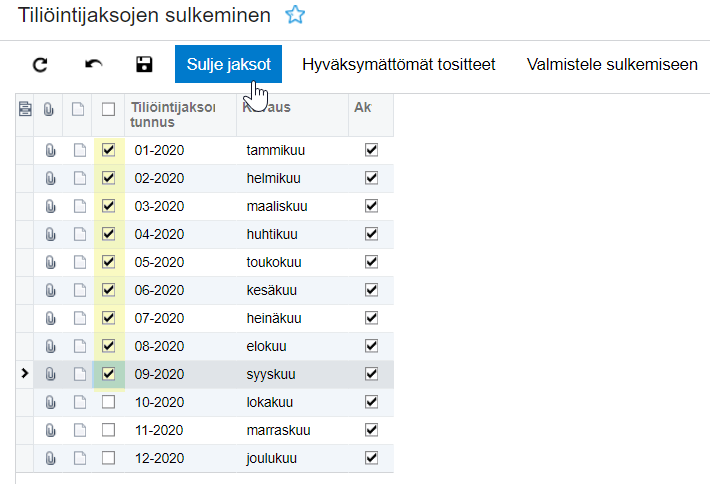710x484 pixels.
Task: Add page to favorites with star icon
Action: [x=294, y=15]
